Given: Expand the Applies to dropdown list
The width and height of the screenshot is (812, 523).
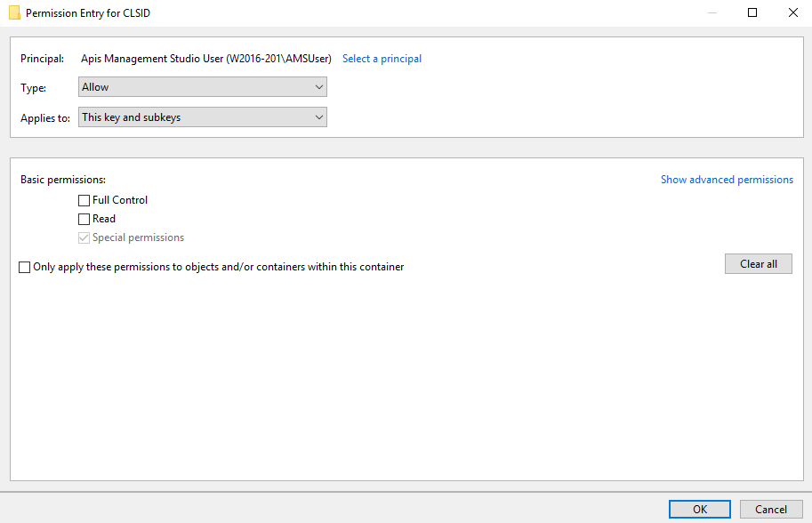Looking at the screenshot, I should (203, 117).
